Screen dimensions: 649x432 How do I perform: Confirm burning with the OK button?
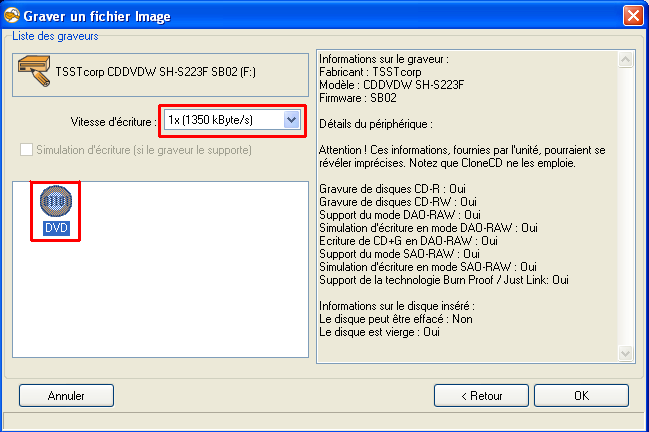coord(581,396)
